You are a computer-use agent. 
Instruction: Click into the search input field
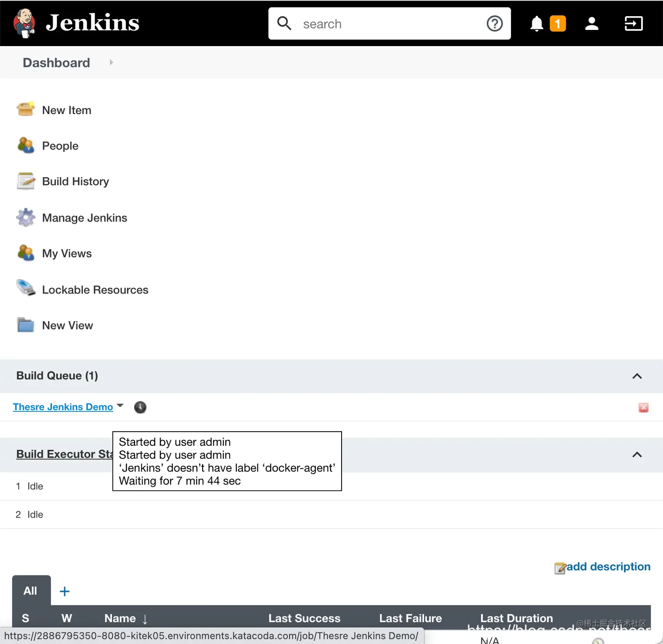coord(389,24)
